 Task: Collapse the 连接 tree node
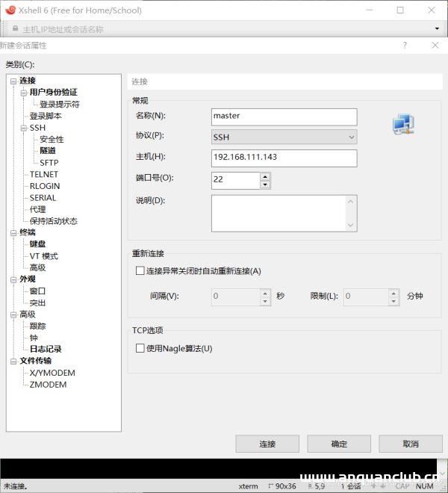13,81
